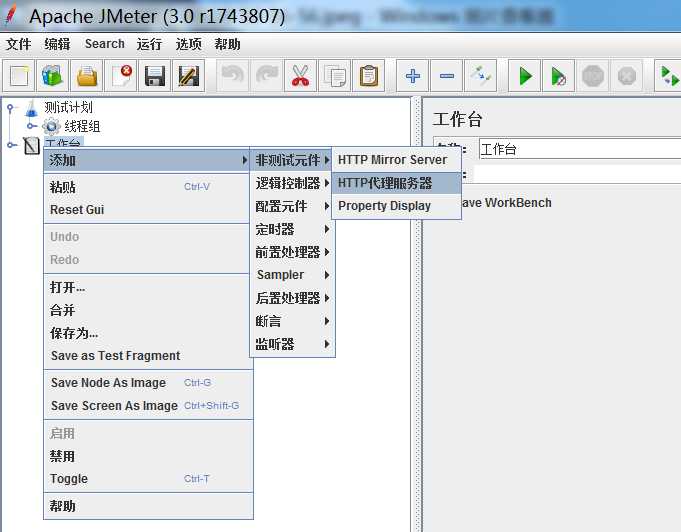This screenshot has height=532, width=681.
Task: Choose Save Node As Image
Action: coord(147,383)
